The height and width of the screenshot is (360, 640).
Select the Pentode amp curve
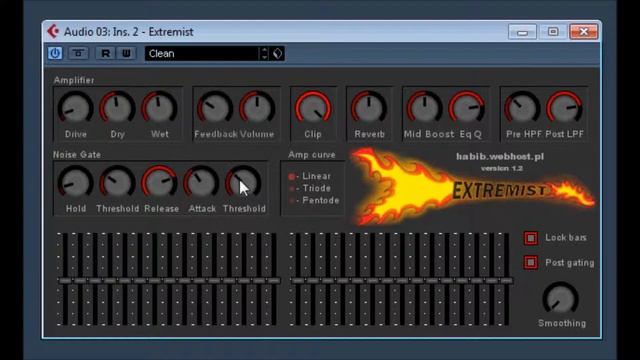pyautogui.click(x=314, y=200)
